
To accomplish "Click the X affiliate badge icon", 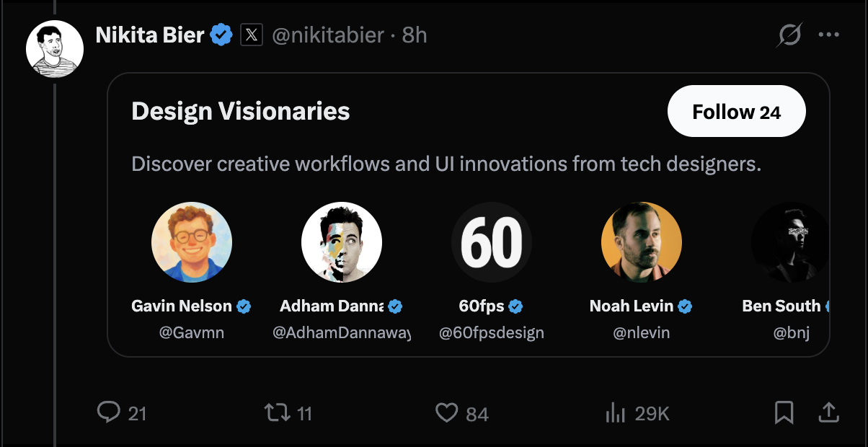I will tap(251, 35).
